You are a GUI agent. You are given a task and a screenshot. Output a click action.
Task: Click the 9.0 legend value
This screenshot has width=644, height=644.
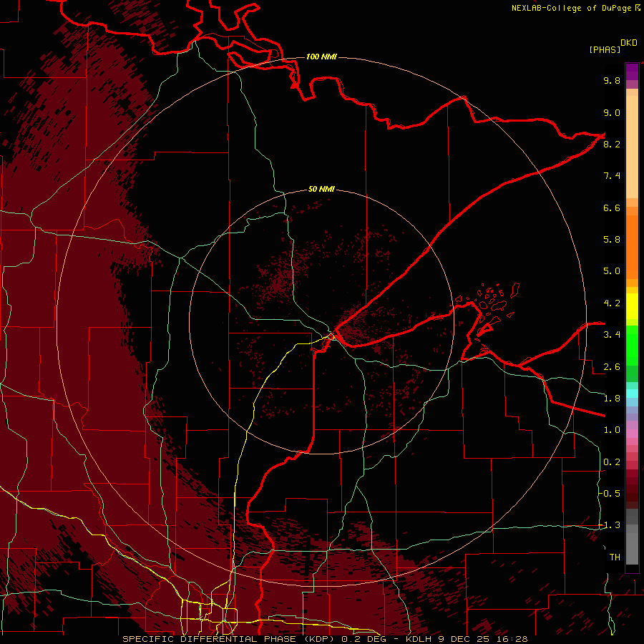(612, 112)
